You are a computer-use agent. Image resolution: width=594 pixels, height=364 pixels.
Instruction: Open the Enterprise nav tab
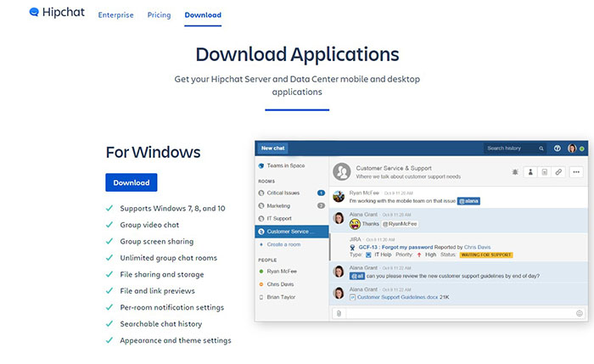pyautogui.click(x=115, y=15)
